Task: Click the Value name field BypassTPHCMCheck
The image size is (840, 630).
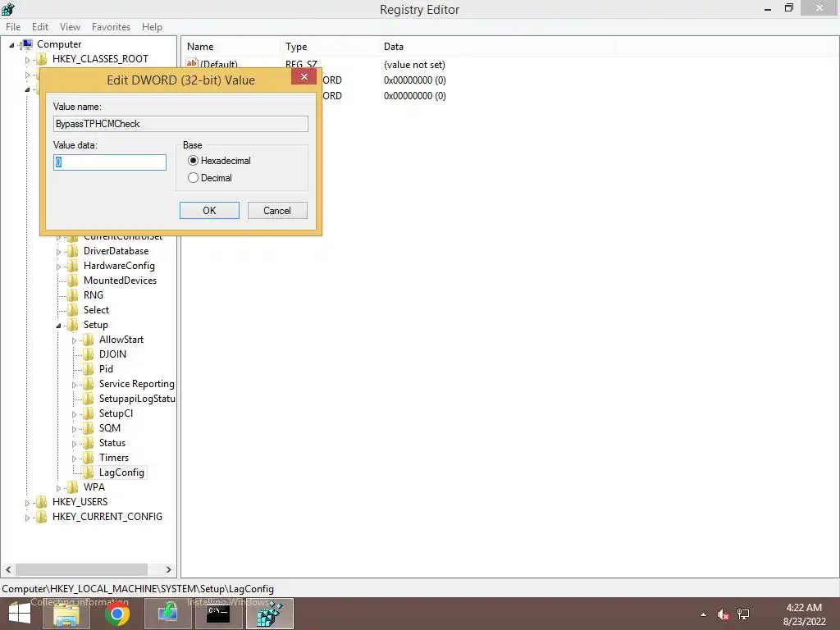Action: 180,124
